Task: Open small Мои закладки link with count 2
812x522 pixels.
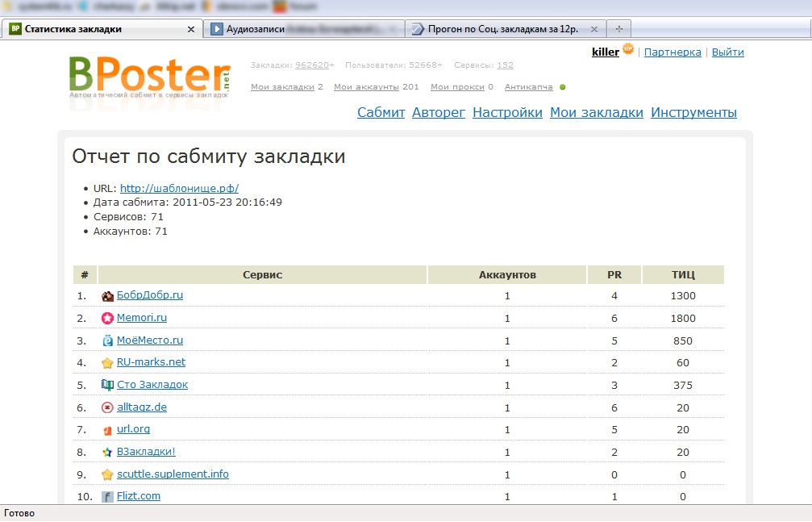Action: pos(283,86)
